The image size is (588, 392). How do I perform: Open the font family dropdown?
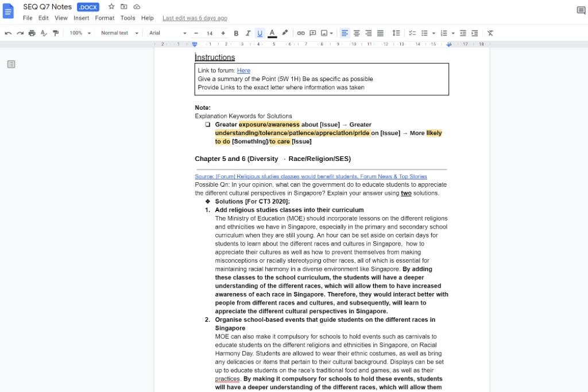[167, 33]
